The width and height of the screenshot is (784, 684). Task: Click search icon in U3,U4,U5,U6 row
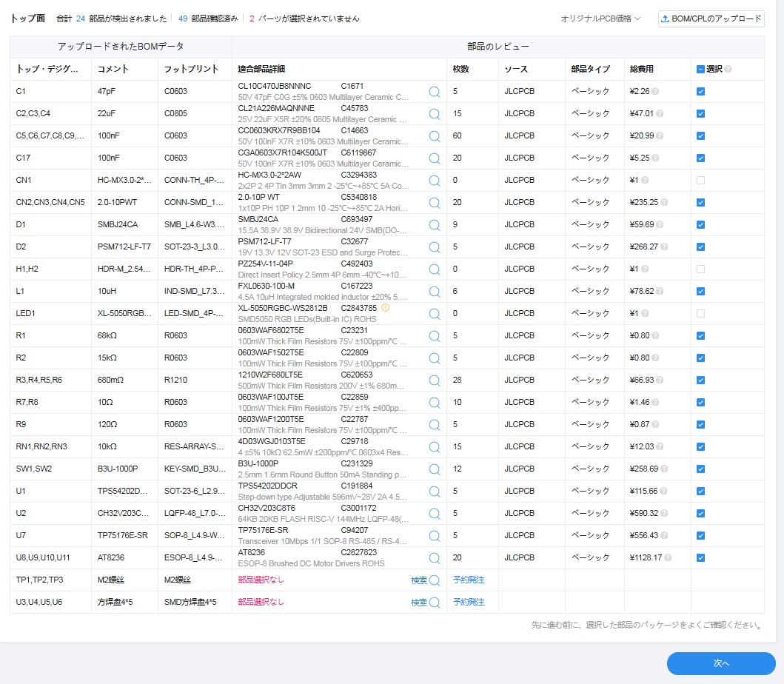click(435, 603)
